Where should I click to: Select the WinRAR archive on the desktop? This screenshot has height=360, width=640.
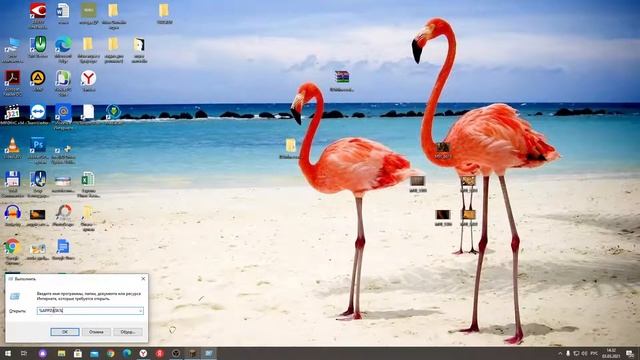342,81
